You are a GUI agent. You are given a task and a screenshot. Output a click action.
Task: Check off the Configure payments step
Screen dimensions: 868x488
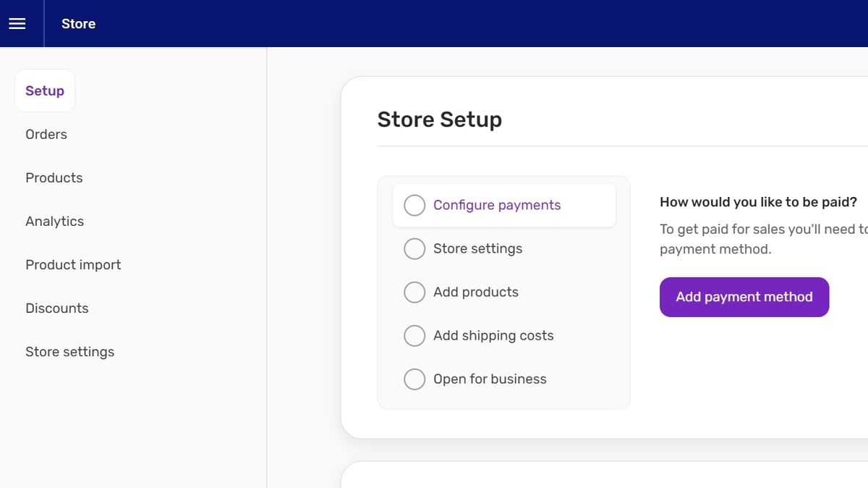tap(414, 205)
